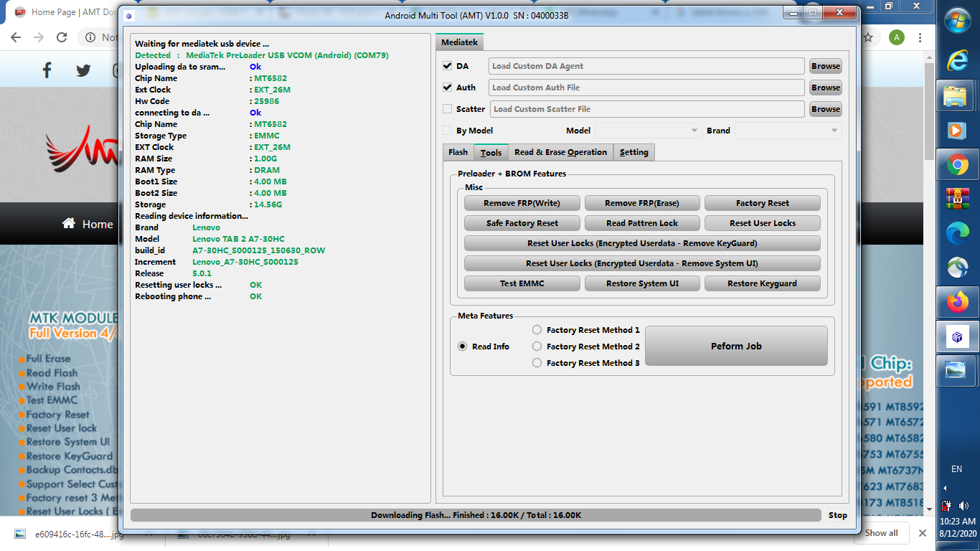Choose Factory Reset Method 2
The width and height of the screenshot is (980, 551).
[537, 347]
